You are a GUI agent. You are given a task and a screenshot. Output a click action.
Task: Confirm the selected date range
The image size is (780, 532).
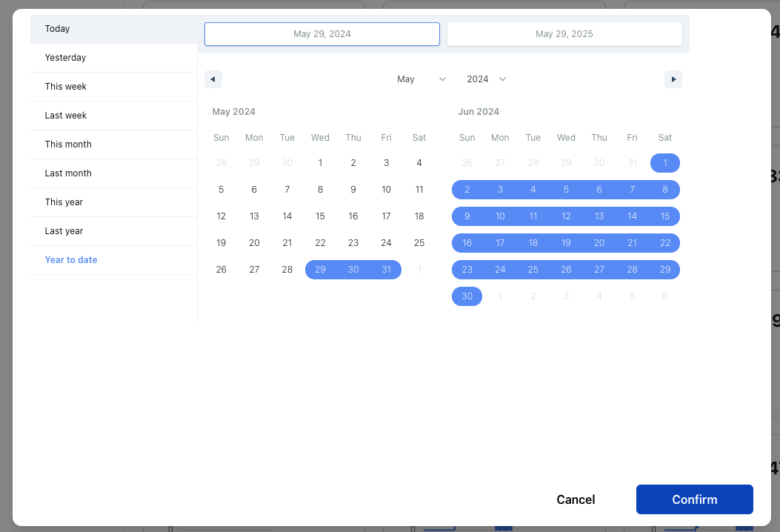point(694,499)
